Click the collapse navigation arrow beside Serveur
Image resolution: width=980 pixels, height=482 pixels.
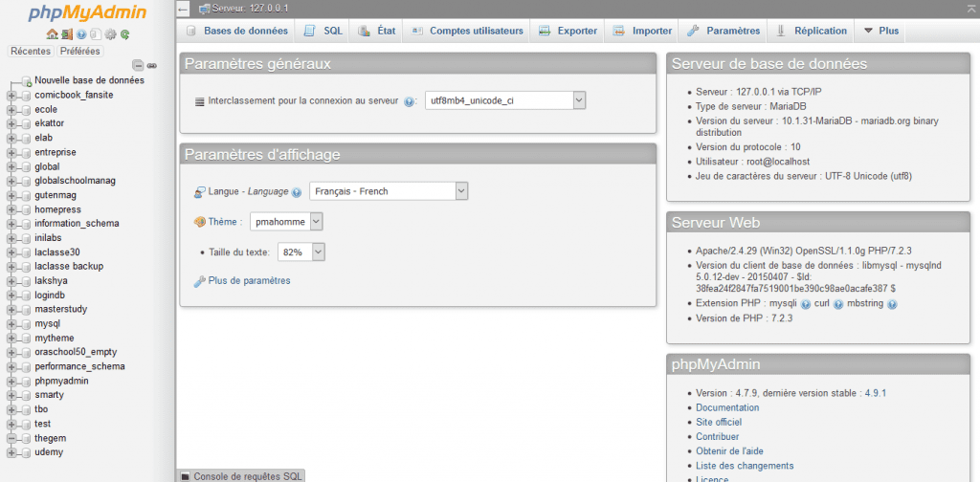pyautogui.click(x=183, y=9)
